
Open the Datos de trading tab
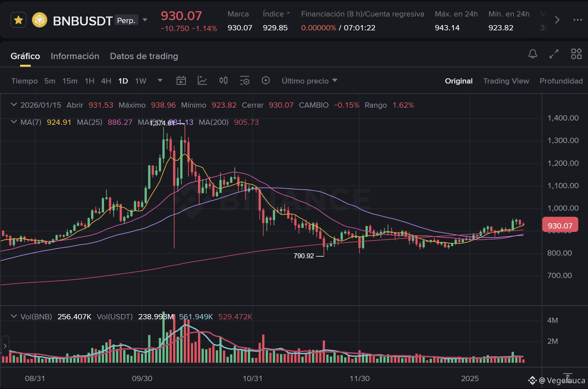(x=144, y=56)
